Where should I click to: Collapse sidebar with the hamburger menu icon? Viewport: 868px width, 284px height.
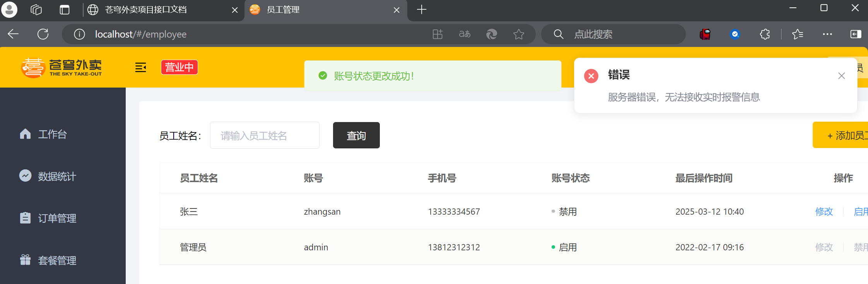pyautogui.click(x=140, y=67)
